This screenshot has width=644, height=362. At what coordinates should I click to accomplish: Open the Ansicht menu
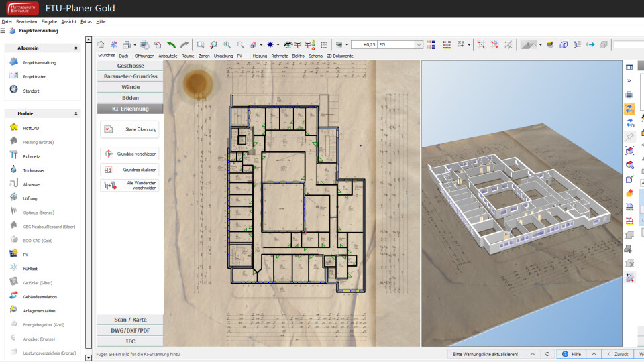click(x=68, y=21)
